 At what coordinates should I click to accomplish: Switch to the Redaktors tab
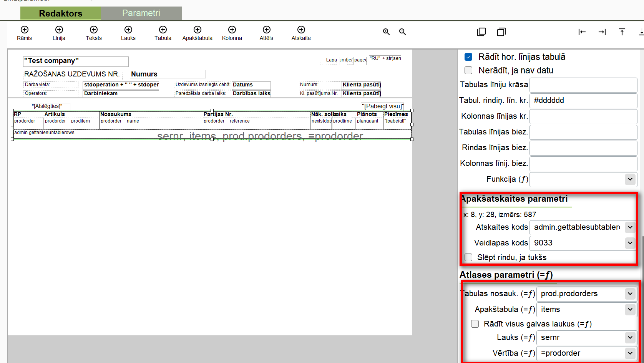click(x=61, y=13)
